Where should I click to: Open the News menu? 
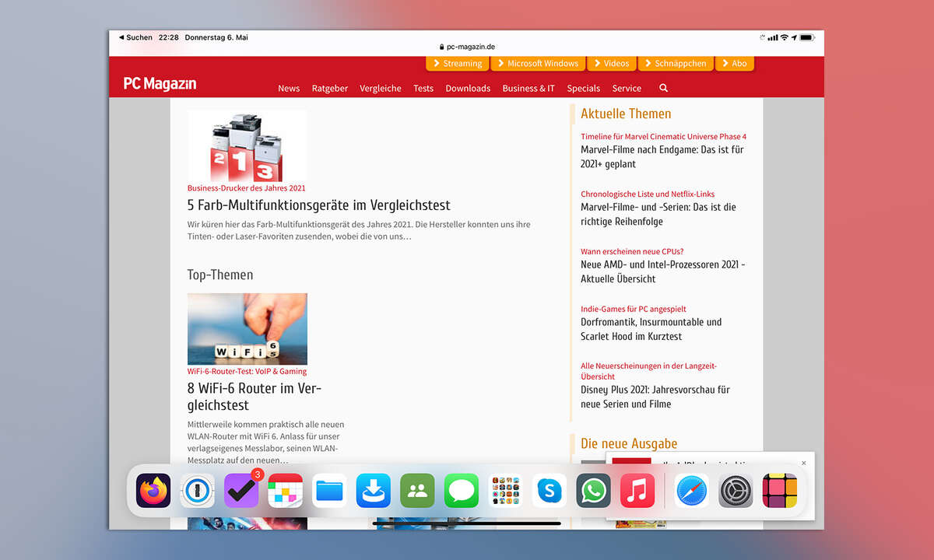coord(289,88)
